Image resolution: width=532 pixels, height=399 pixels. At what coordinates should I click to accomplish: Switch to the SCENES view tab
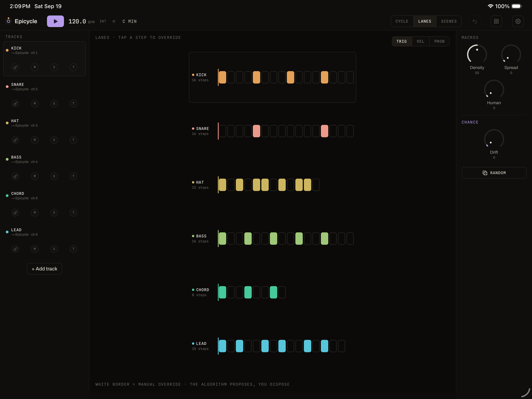[449, 21]
